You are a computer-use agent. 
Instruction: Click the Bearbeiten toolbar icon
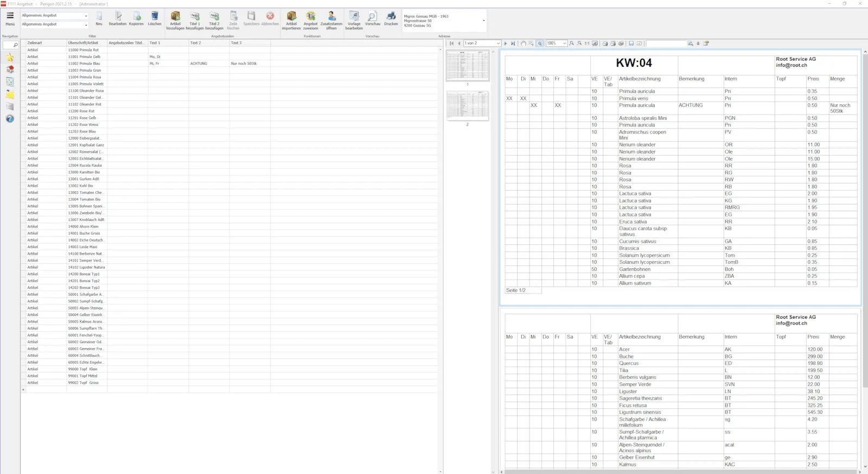(118, 18)
